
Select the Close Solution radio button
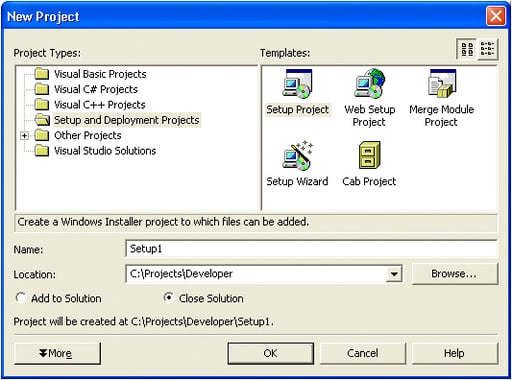(x=169, y=297)
